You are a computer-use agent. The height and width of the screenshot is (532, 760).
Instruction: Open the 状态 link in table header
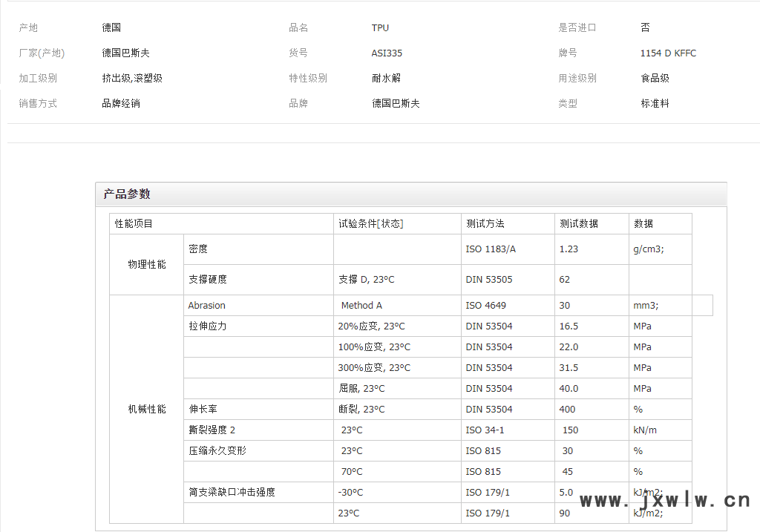point(390,223)
